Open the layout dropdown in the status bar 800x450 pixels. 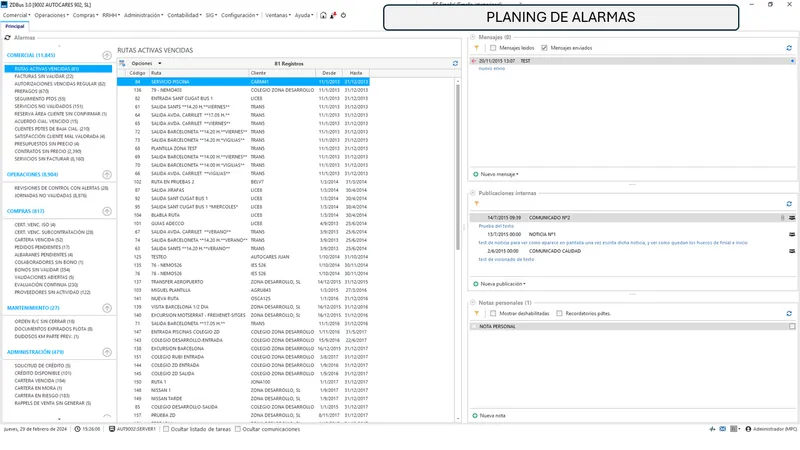coord(735,429)
